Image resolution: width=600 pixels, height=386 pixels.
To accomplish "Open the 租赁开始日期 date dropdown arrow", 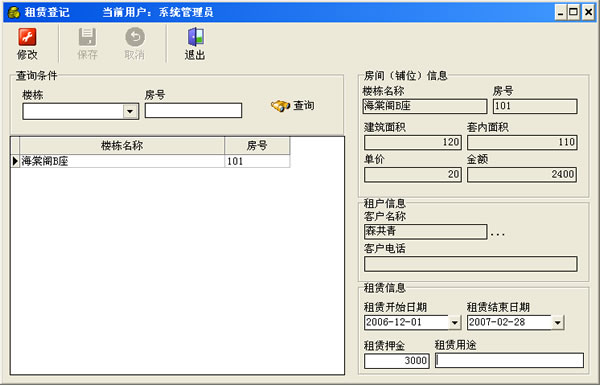I will (x=454, y=323).
